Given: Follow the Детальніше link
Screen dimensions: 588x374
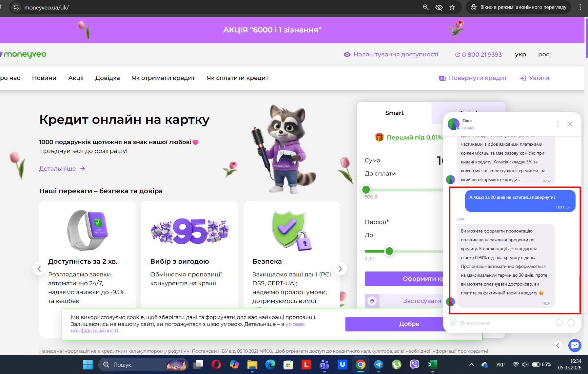Looking at the screenshot, I should point(62,169).
